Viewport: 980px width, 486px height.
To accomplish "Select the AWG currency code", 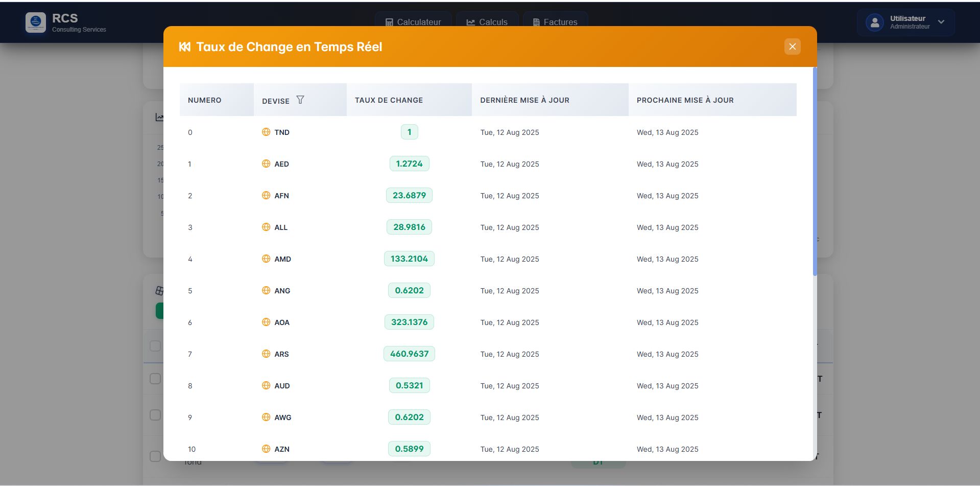I will coord(283,418).
